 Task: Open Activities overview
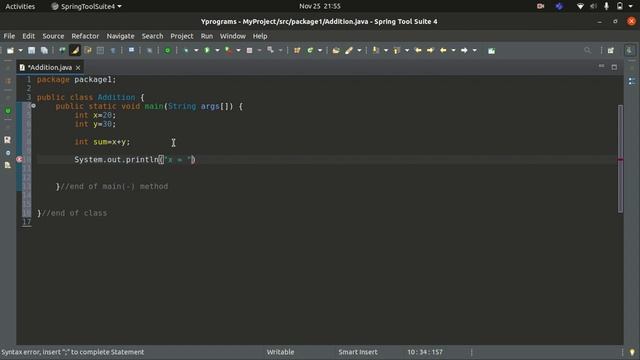(20, 6)
